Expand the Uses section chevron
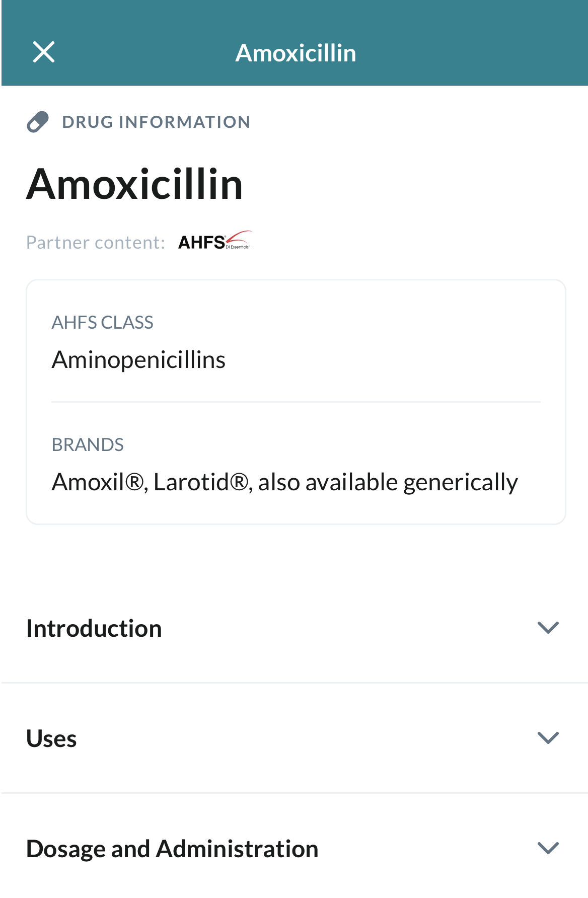This screenshot has width=588, height=898. [x=548, y=738]
